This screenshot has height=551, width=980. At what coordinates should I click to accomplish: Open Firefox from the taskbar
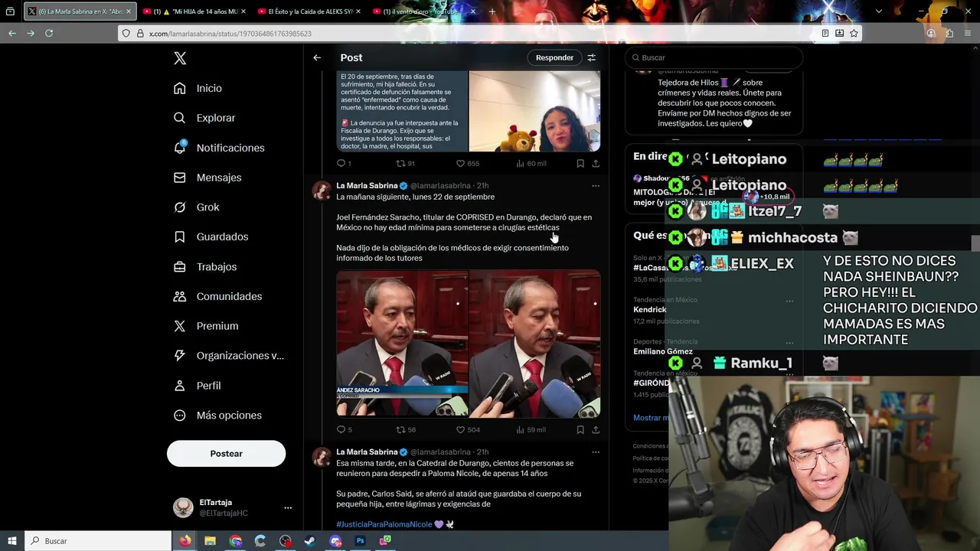pos(185,541)
